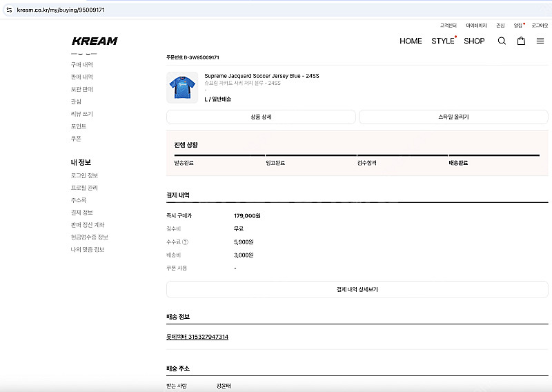The width and height of the screenshot is (552, 392).
Task: Click the 무료 inspection fee value
Action: (x=239, y=228)
